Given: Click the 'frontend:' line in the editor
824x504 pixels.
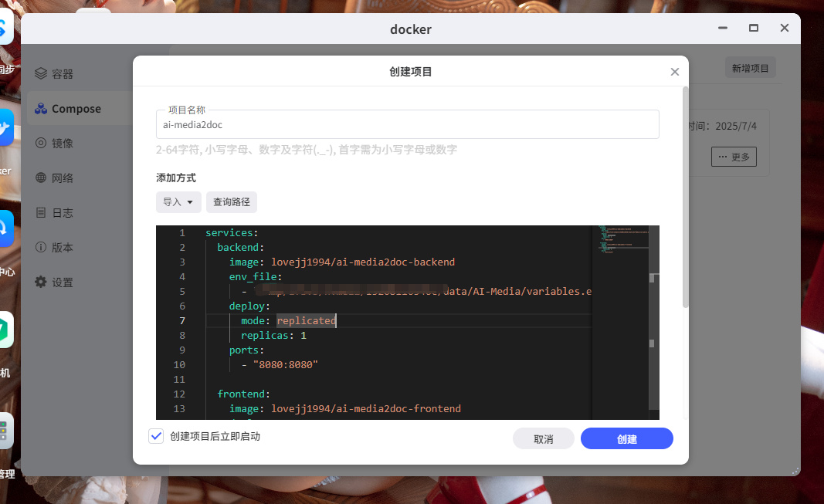Looking at the screenshot, I should click(243, 394).
